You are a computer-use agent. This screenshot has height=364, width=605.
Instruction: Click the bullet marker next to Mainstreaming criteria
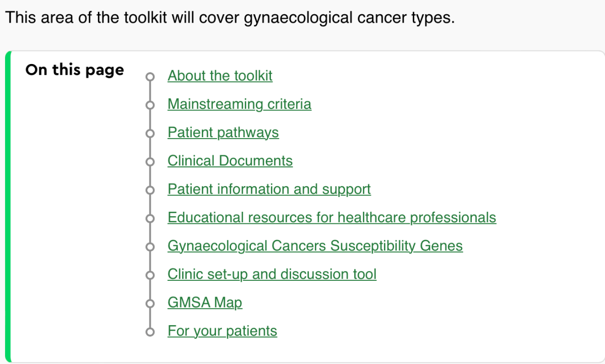tap(149, 105)
